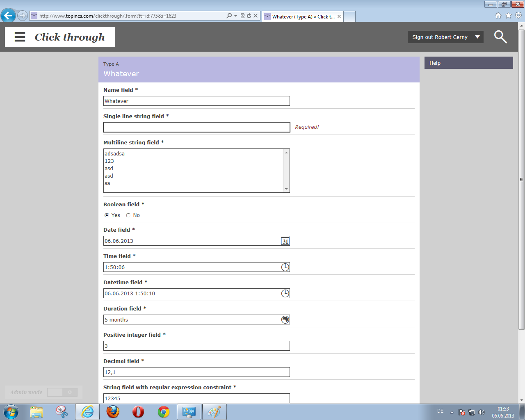Click into the empty Single line string field
Screen dimensions: 525x420
[196, 127]
